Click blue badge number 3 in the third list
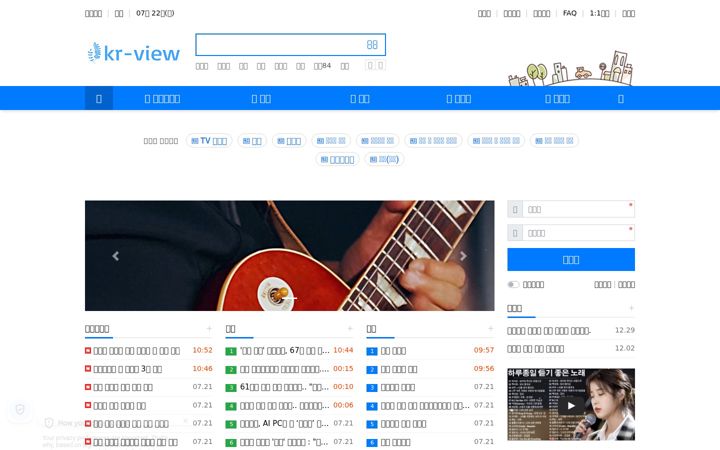This screenshot has height=450, width=720. (371, 388)
